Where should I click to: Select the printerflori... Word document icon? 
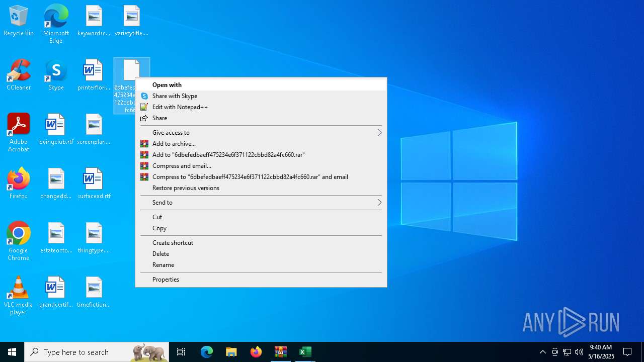(94, 75)
